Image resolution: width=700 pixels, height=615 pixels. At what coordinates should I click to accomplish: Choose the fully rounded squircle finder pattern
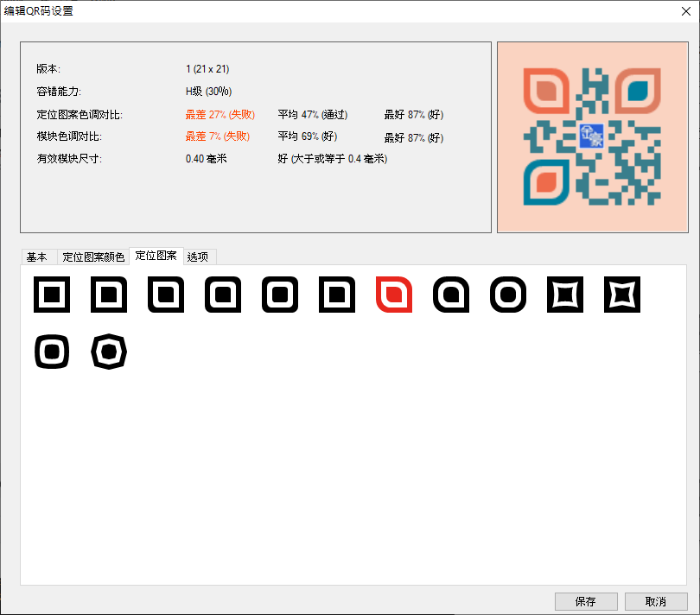click(x=508, y=295)
